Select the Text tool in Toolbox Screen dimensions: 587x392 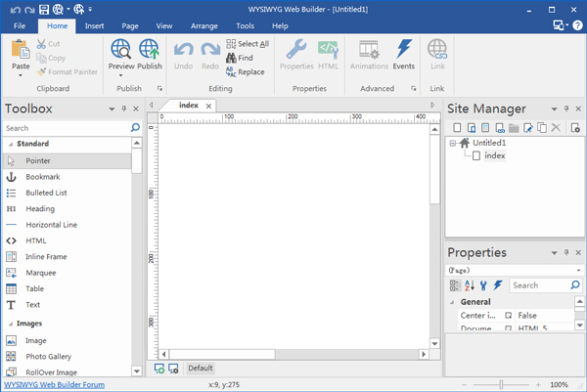68,304
